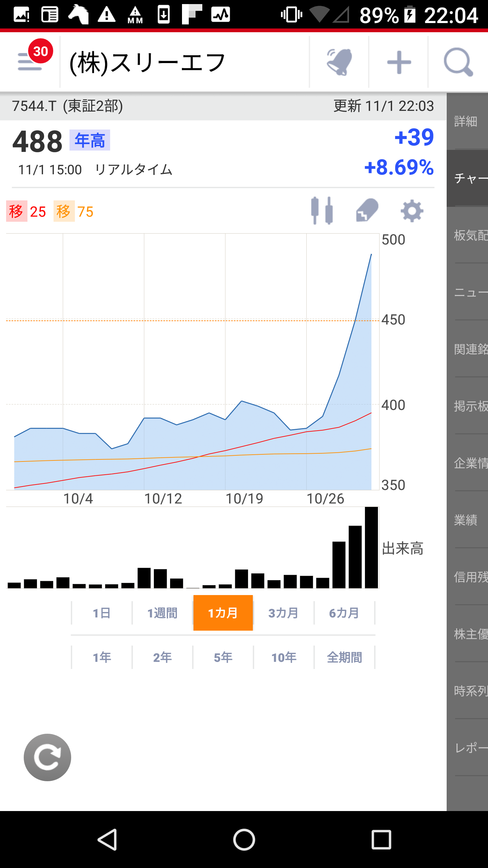This screenshot has height=868, width=488.
Task: Open the 企業情報 side menu item
Action: (x=467, y=463)
